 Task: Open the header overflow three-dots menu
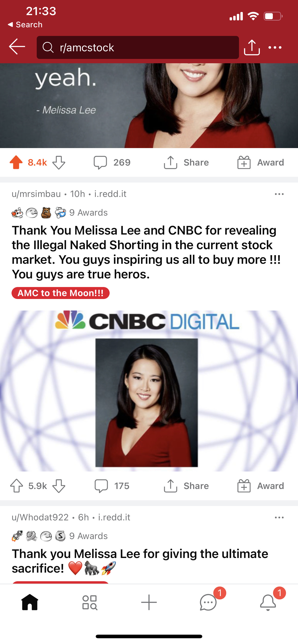point(275,47)
